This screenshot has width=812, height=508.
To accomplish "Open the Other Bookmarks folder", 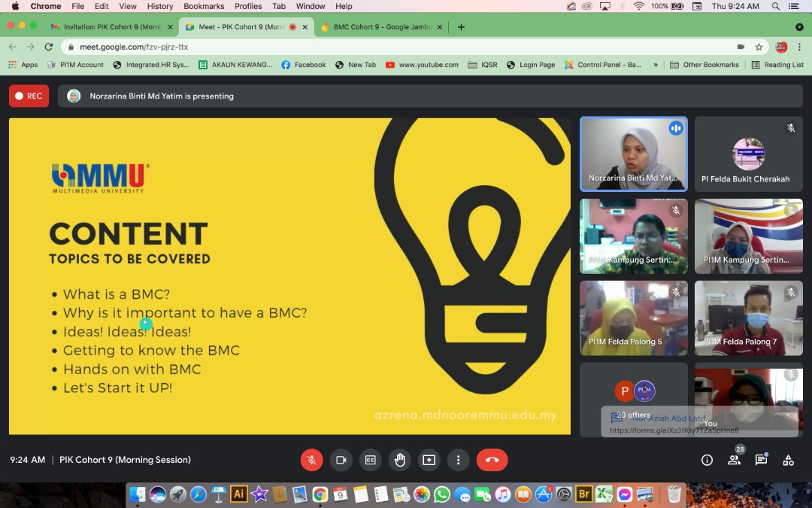I will (x=704, y=65).
